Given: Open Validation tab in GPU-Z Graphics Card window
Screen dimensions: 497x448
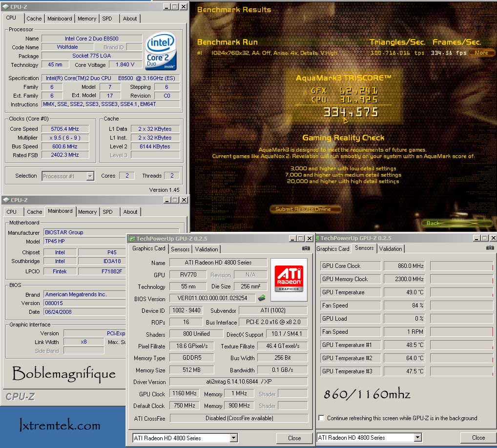Looking at the screenshot, I should pyautogui.click(x=207, y=249).
